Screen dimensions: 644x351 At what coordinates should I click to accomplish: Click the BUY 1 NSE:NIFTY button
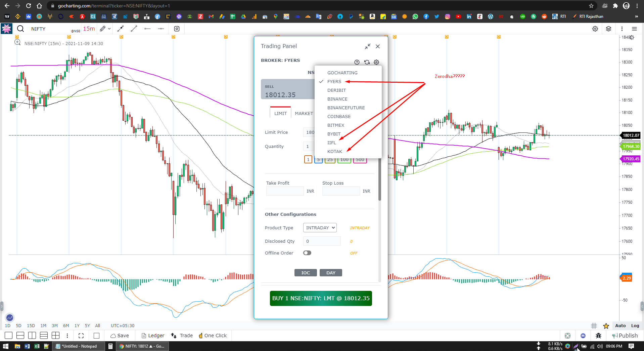(321, 298)
